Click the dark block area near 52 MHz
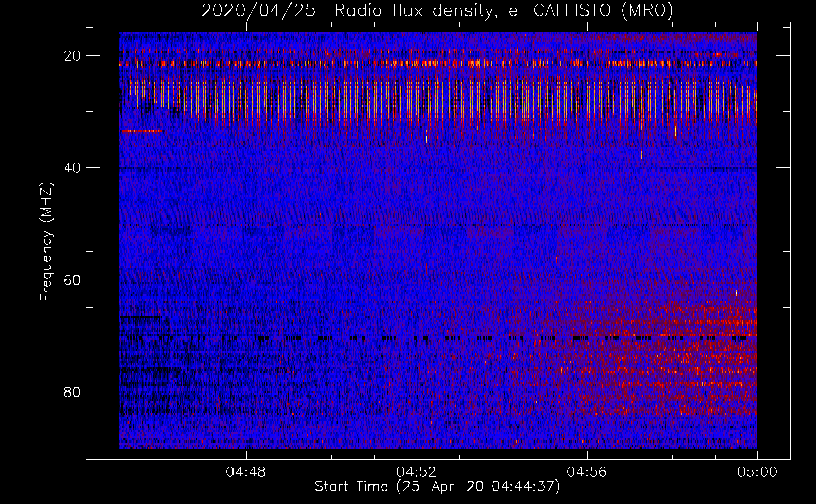Image resolution: width=816 pixels, height=504 pixels. 172,231
